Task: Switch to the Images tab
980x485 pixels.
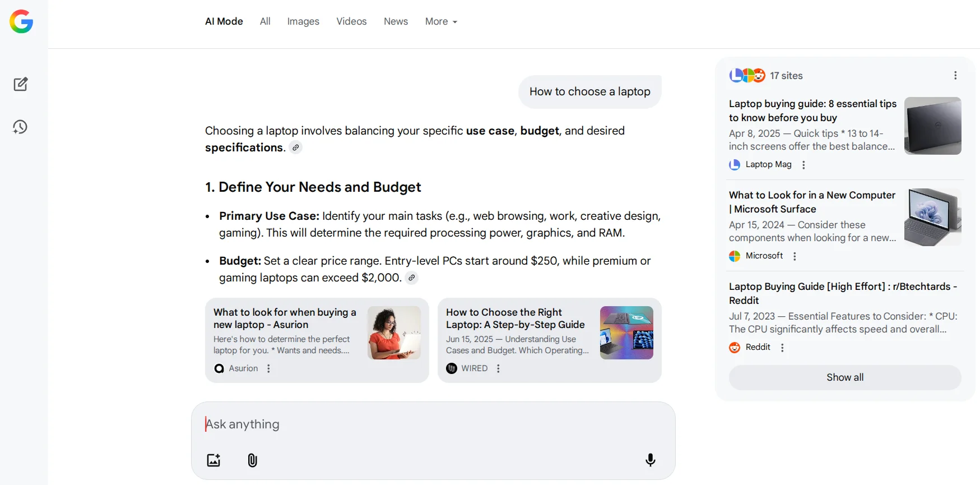Action: (303, 21)
